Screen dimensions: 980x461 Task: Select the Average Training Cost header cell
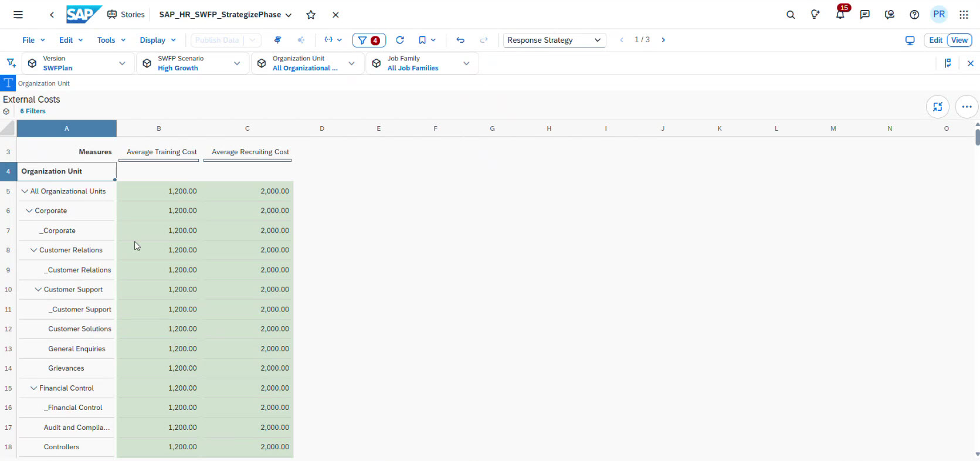(x=161, y=152)
